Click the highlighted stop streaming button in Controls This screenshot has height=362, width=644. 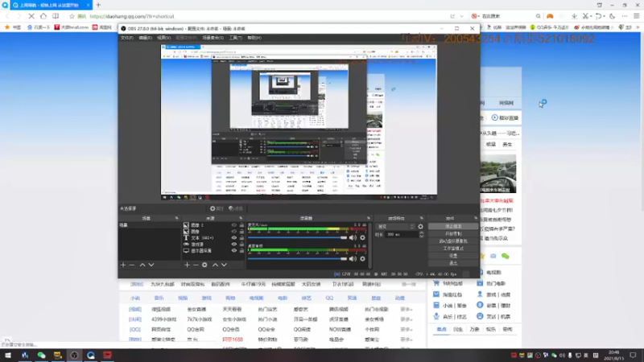point(453,227)
